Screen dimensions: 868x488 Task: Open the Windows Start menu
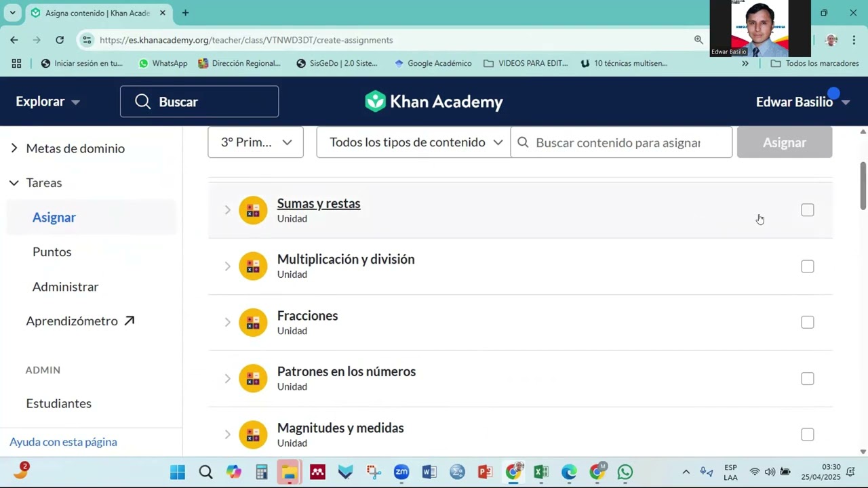pos(178,472)
